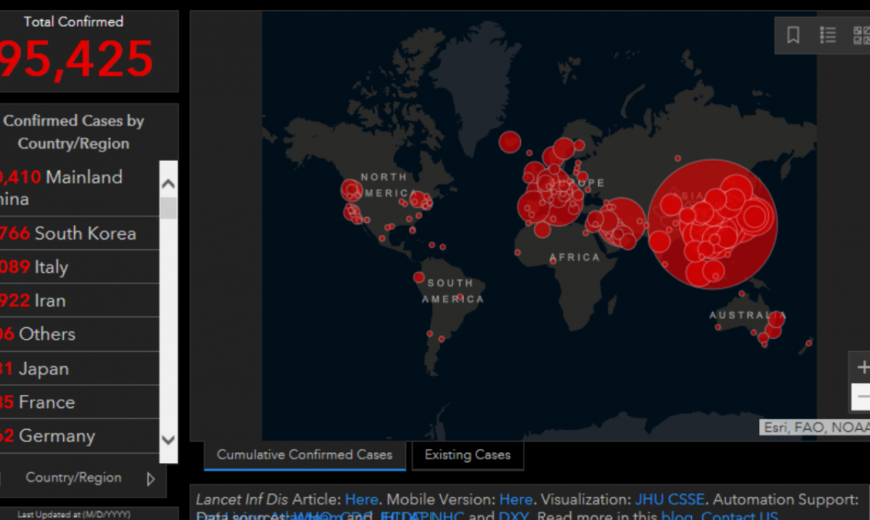The image size is (870, 520).
Task: Open the Mobile Version Here link
Action: click(x=515, y=499)
